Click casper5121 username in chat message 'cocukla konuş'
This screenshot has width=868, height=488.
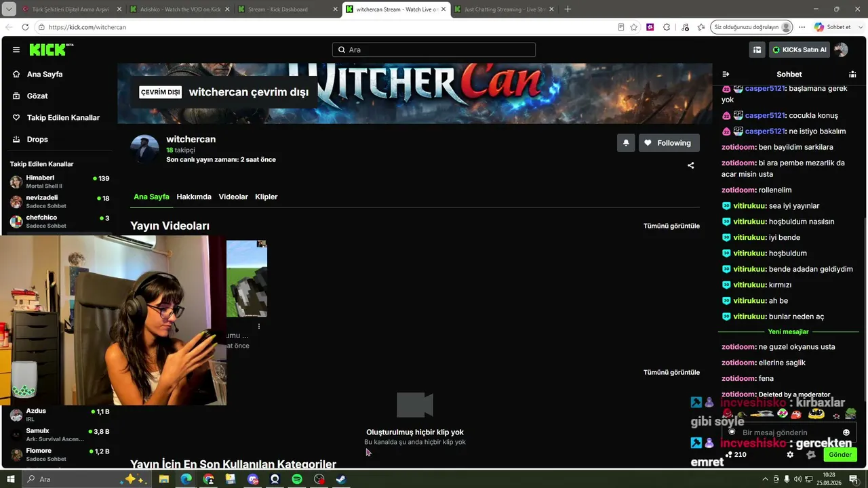tap(765, 115)
